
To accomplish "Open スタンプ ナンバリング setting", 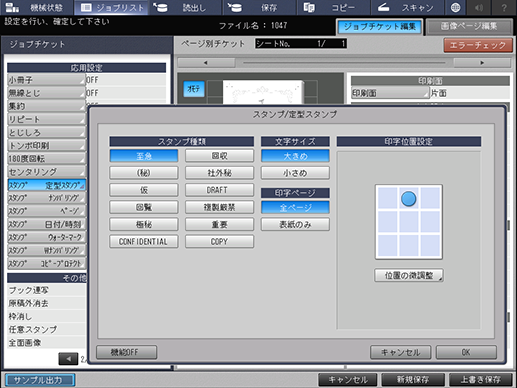I will (x=46, y=198).
